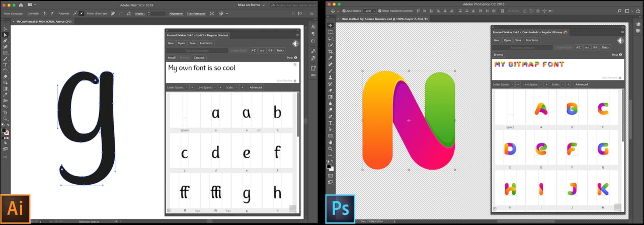644x225 pixels.
Task: Open Transformation panel link in Illustrator
Action: (196, 14)
